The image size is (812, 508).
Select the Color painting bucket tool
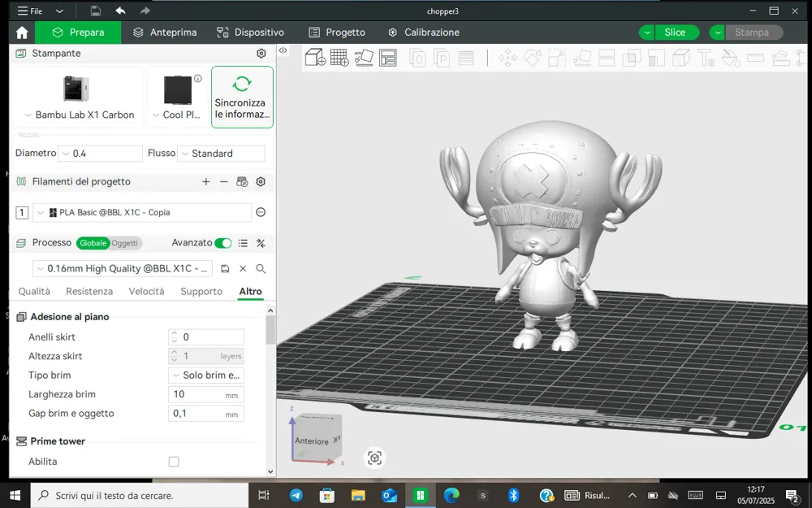pos(731,58)
